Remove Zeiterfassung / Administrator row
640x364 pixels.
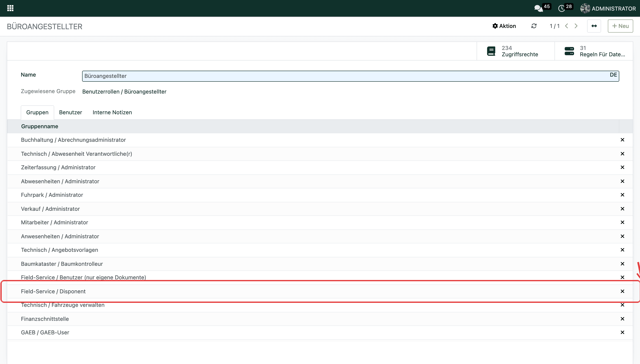(622, 167)
